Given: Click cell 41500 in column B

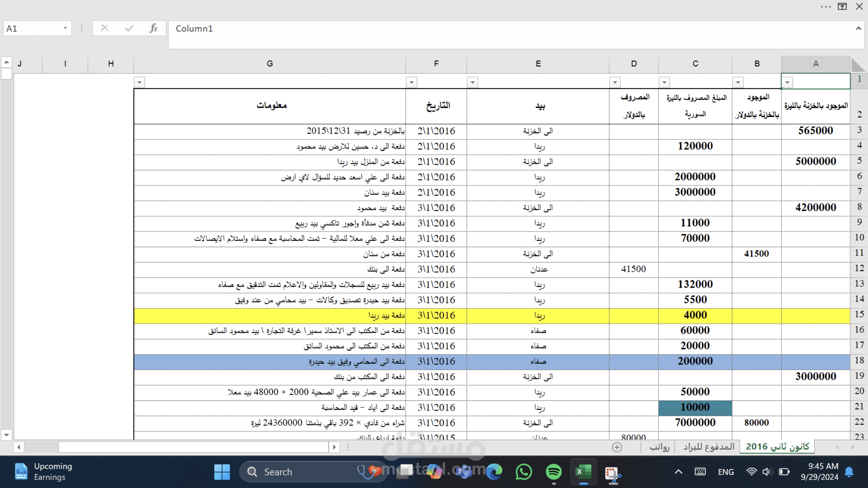Looking at the screenshot, I should click(756, 254).
